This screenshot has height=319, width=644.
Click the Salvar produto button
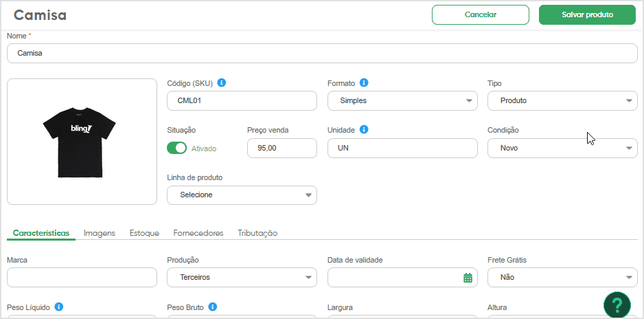point(587,15)
